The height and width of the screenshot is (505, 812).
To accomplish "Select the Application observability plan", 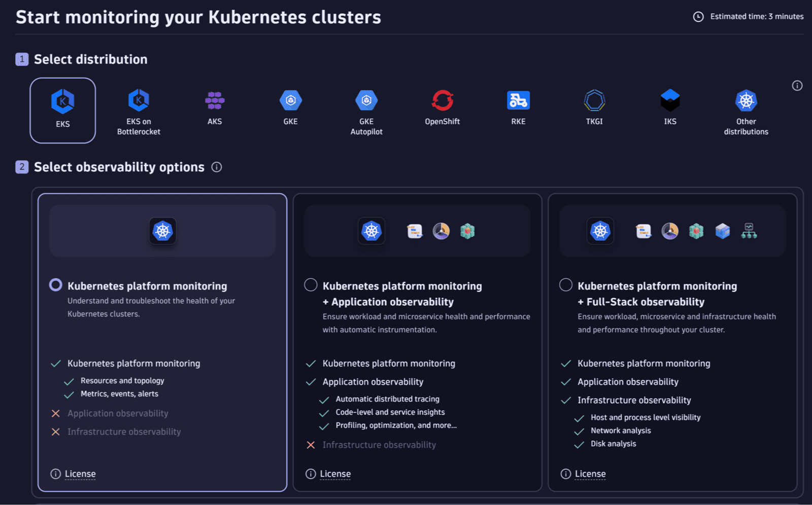I will tap(311, 284).
